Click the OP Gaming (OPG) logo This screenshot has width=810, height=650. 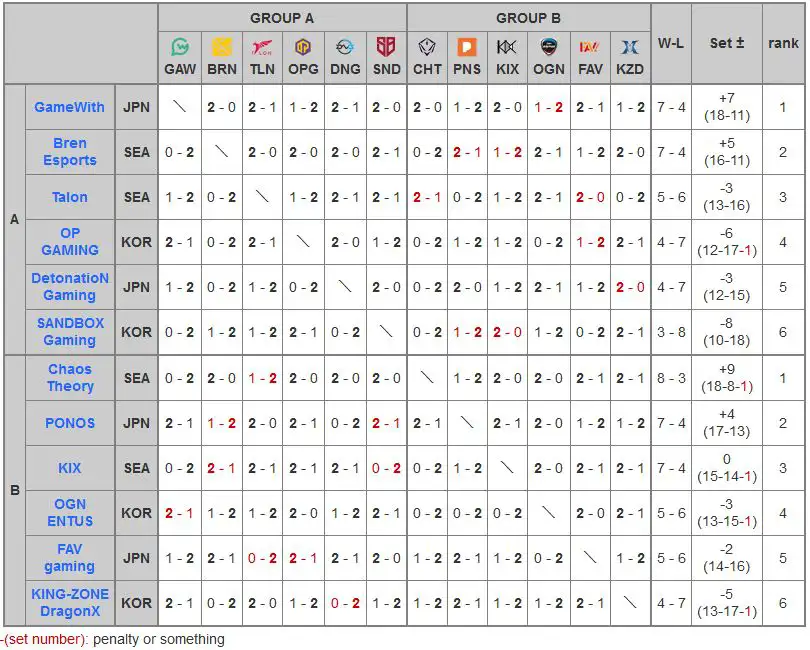(303, 46)
